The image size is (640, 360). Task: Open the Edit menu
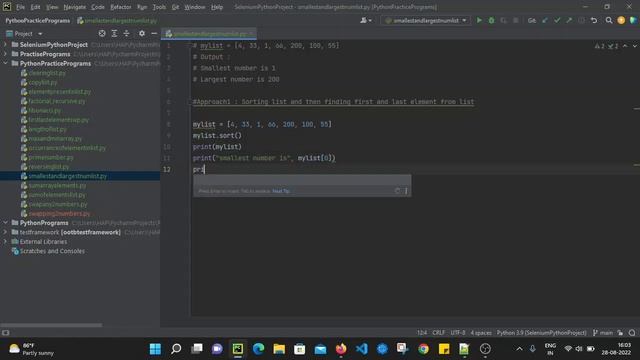[x=36, y=7]
